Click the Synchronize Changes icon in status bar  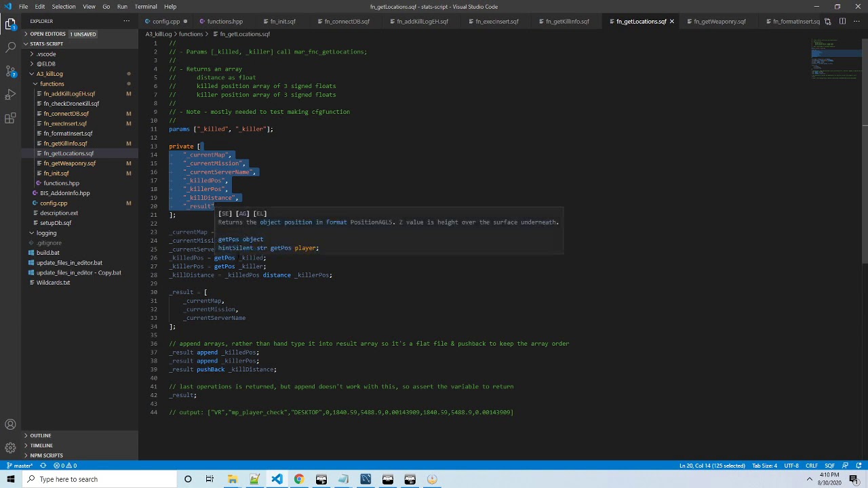tap(43, 466)
